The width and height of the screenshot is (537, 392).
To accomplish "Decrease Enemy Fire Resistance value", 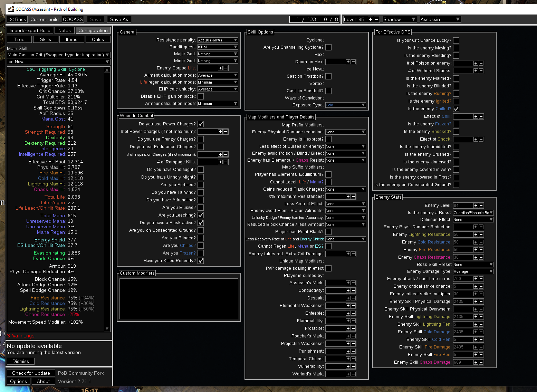I will [481, 250].
